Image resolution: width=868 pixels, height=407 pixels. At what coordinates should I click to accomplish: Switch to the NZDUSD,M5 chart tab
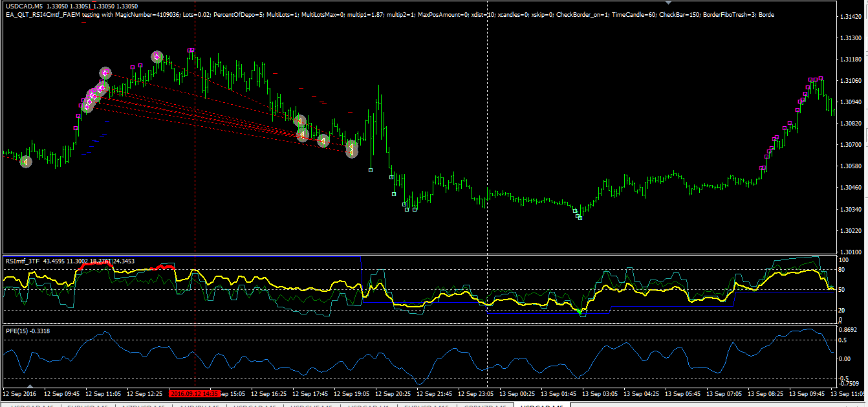(x=142, y=405)
